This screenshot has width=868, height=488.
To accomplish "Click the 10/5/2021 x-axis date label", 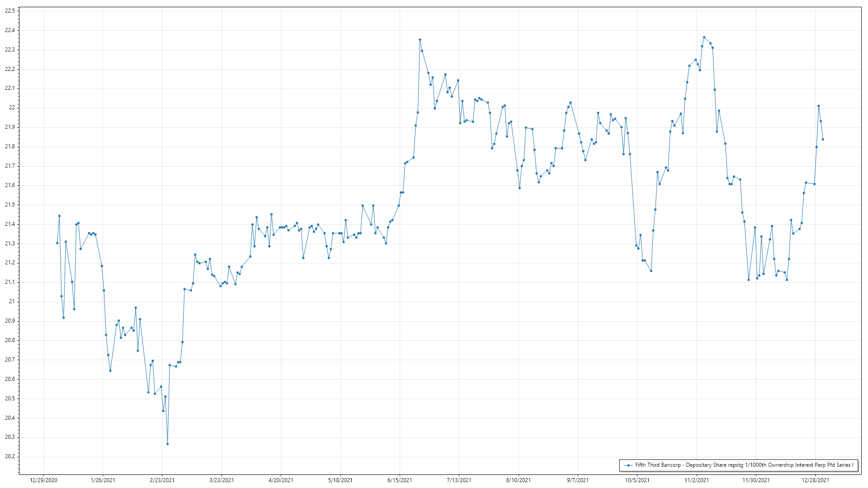I will 637,480.
